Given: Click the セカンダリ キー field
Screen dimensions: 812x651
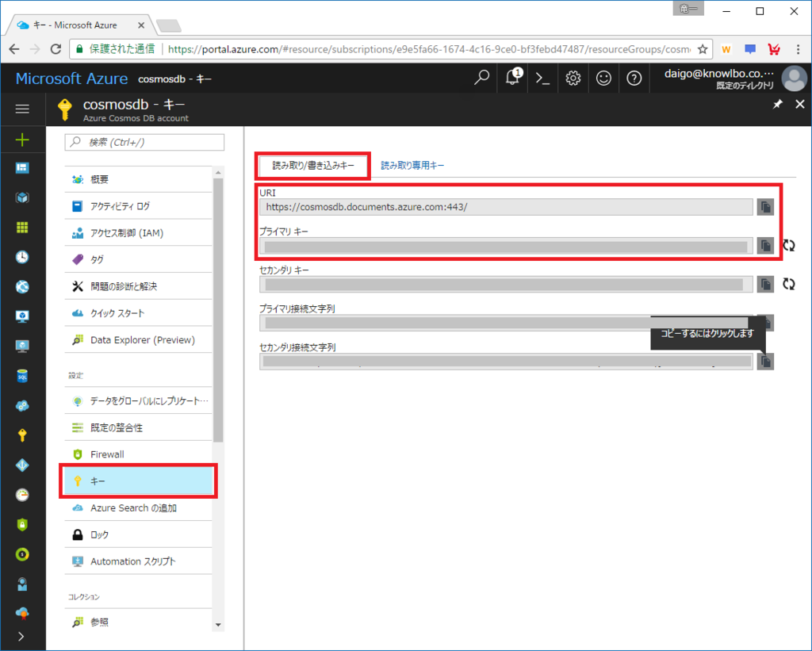Looking at the screenshot, I should click(x=506, y=284).
